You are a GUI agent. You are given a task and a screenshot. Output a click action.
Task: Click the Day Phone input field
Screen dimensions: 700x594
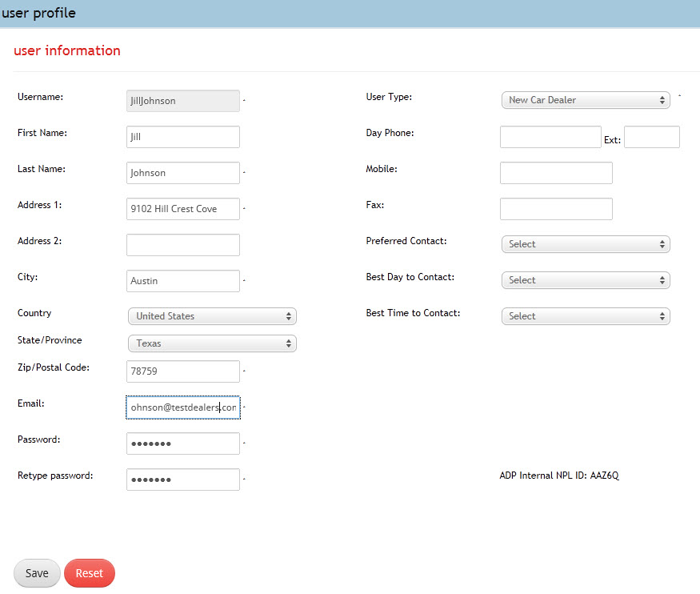tap(550, 137)
